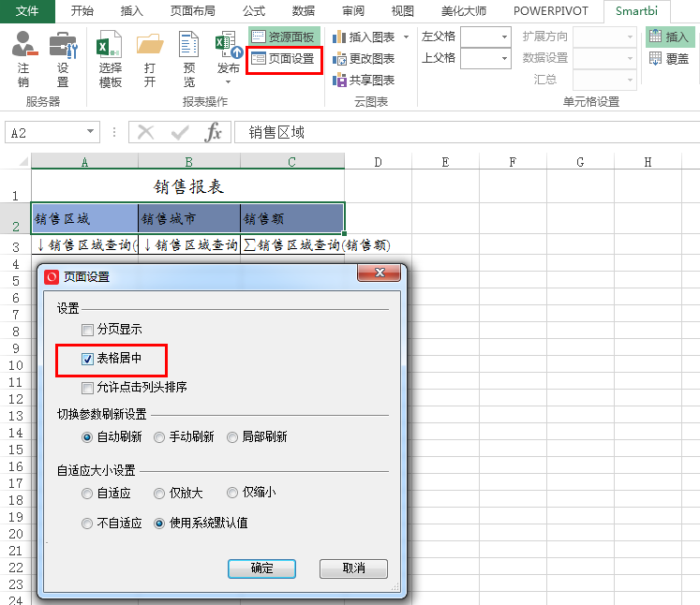
Task: Click the 销售城市 header cell
Action: point(189,218)
